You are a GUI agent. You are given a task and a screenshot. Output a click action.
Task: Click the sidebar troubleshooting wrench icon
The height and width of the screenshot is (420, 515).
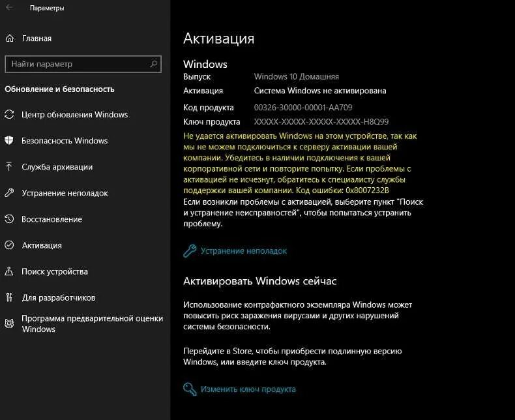click(x=9, y=193)
